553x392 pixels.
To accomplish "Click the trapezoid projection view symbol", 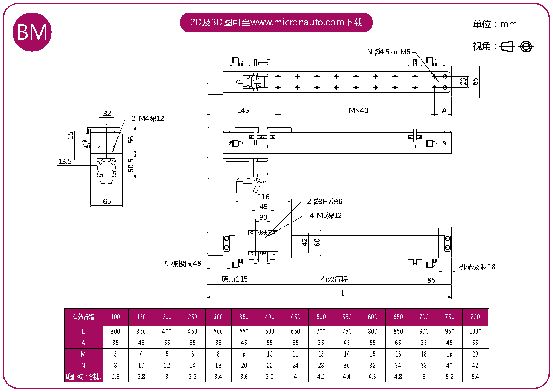I will click(507, 46).
